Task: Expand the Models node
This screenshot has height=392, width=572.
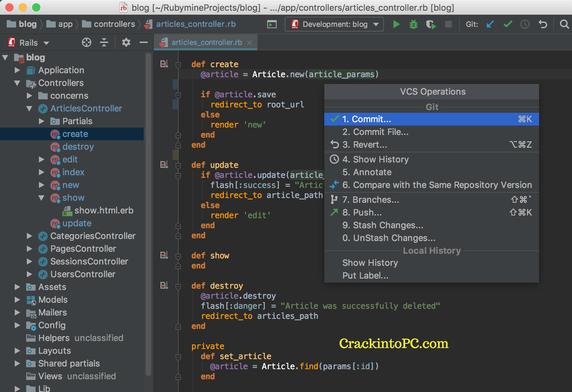Action: tap(17, 300)
